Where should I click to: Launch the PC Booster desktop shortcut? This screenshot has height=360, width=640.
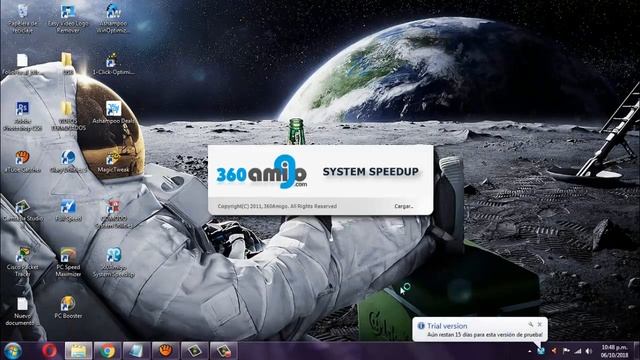68,307
